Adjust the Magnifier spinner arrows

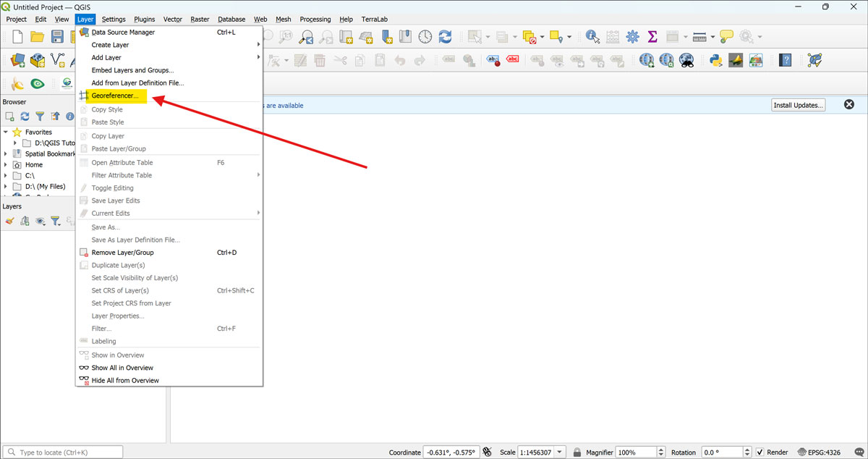[x=660, y=452]
